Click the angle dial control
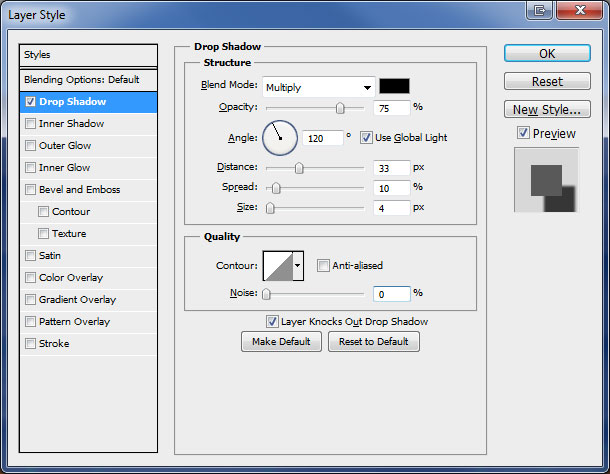Screen dimensions: 610x474 click(280, 137)
